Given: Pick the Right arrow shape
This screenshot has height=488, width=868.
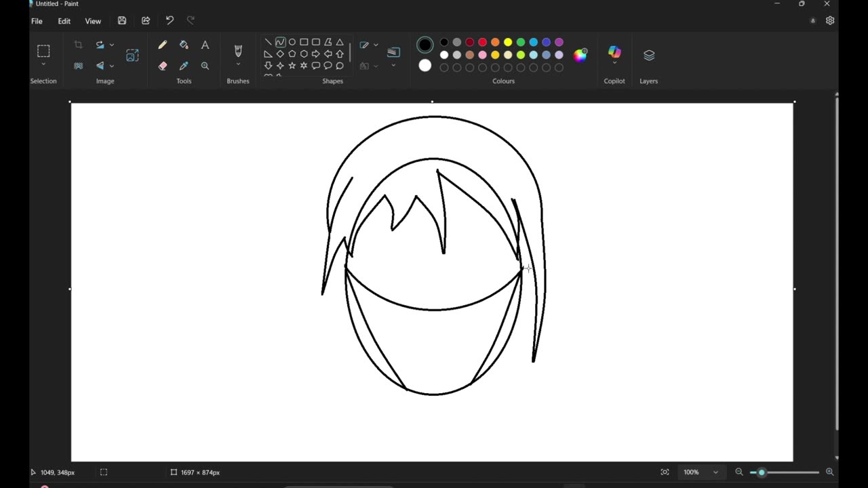Looking at the screenshot, I should (316, 54).
